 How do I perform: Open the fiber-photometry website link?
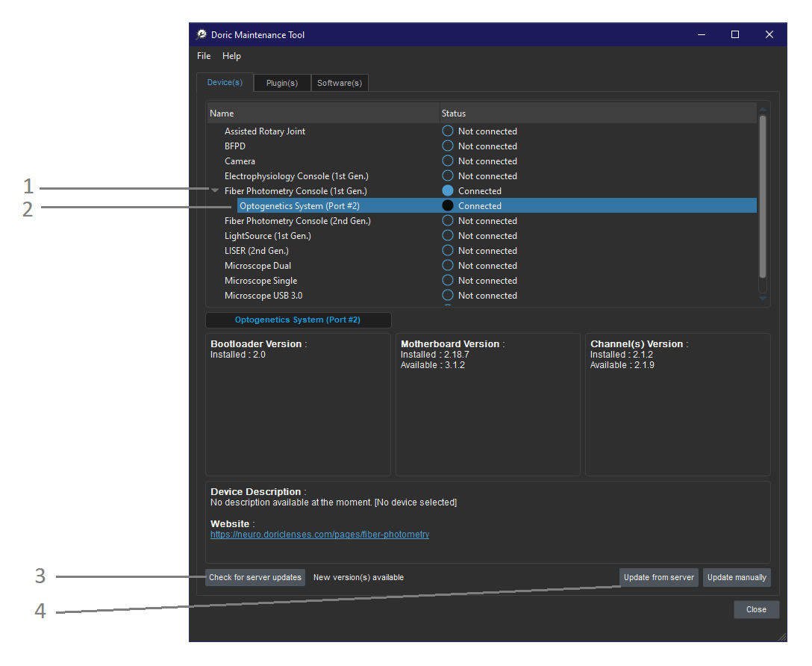click(x=319, y=535)
